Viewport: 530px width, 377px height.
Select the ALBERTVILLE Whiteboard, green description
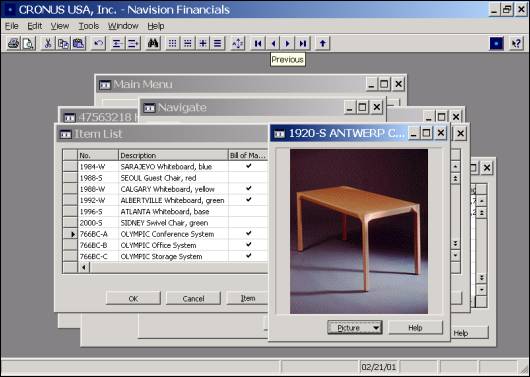pos(172,200)
